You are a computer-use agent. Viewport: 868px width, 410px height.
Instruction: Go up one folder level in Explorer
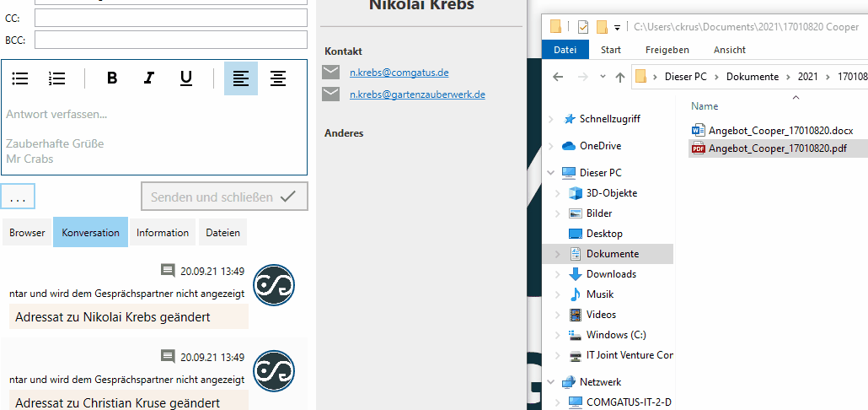point(620,77)
